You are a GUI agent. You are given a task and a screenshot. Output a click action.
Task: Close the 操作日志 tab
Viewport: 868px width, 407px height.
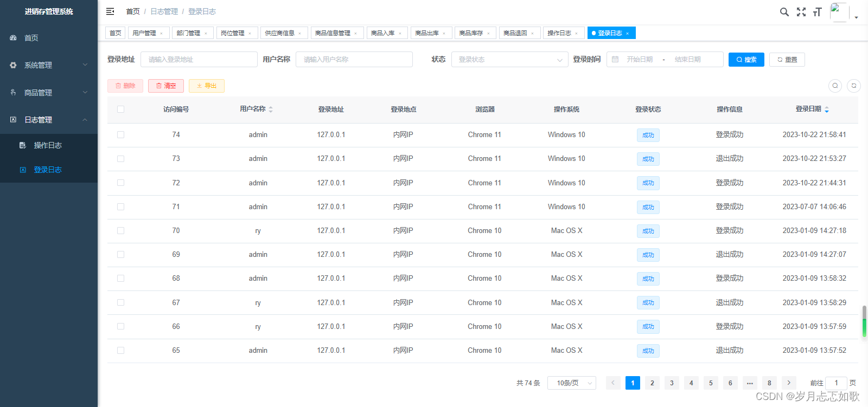pyautogui.click(x=577, y=34)
